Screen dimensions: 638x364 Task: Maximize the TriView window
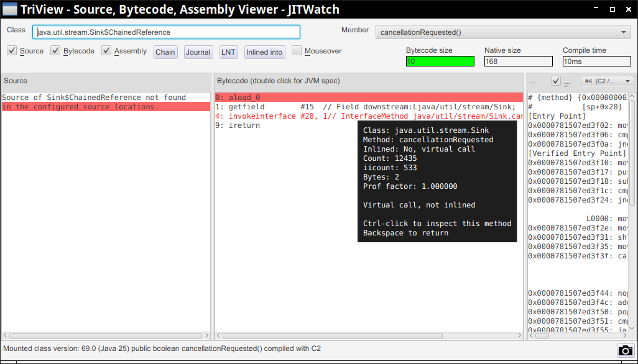click(613, 10)
